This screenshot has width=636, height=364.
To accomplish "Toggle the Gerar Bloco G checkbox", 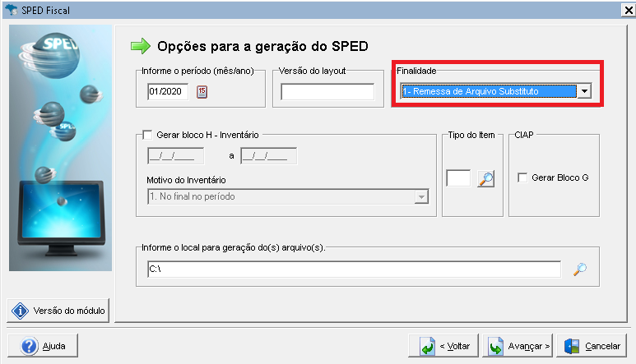I will tap(522, 177).
